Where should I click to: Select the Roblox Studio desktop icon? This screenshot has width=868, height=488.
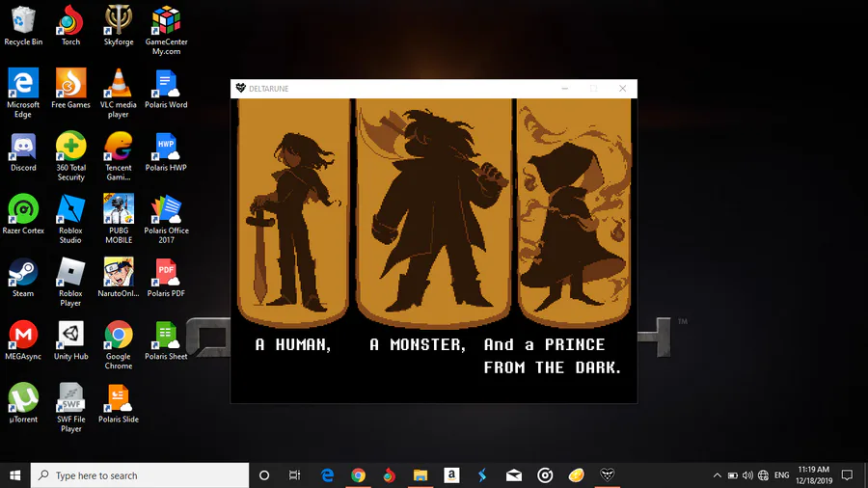coord(70,219)
